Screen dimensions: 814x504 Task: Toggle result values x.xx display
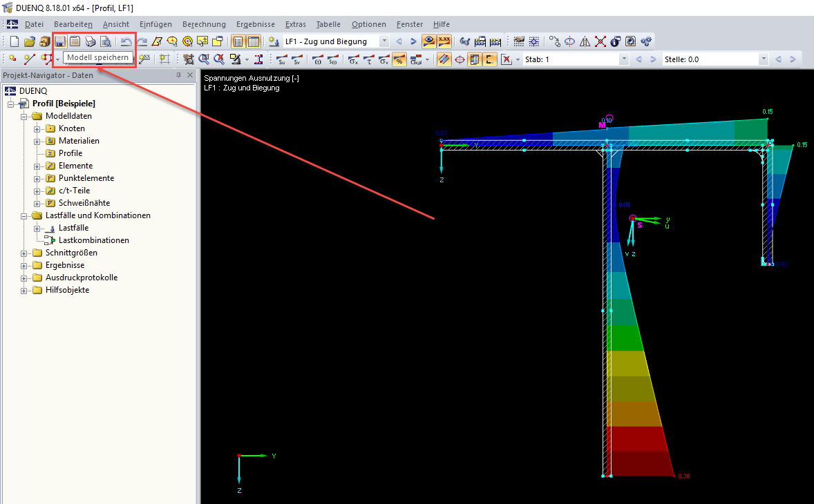pyautogui.click(x=444, y=41)
